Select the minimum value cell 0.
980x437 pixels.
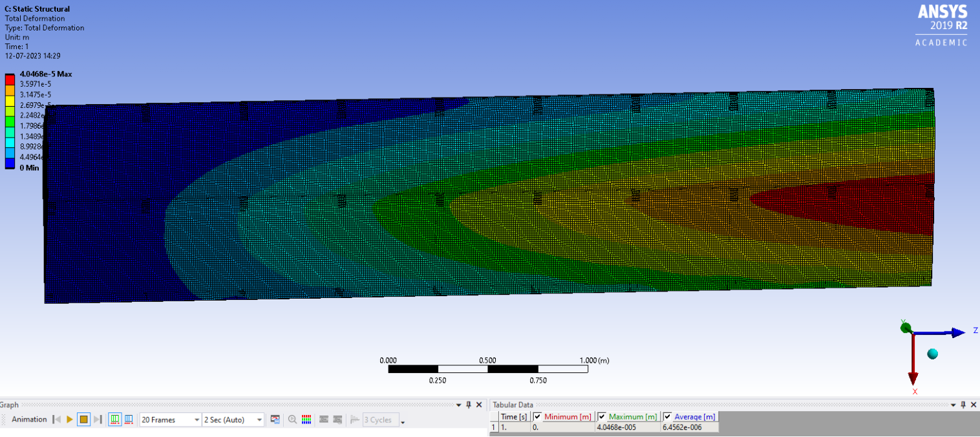point(563,427)
